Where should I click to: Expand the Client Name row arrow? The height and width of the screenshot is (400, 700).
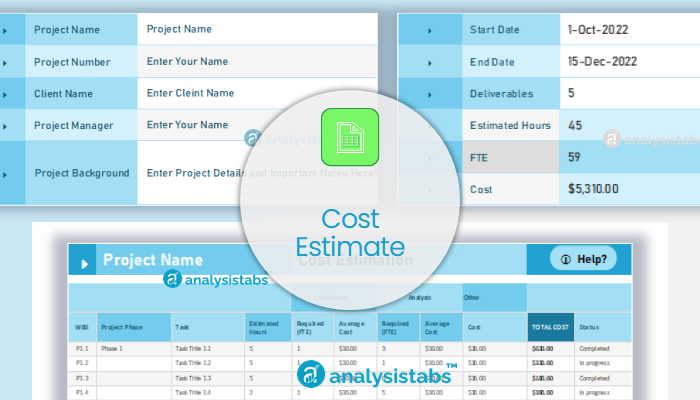5,94
